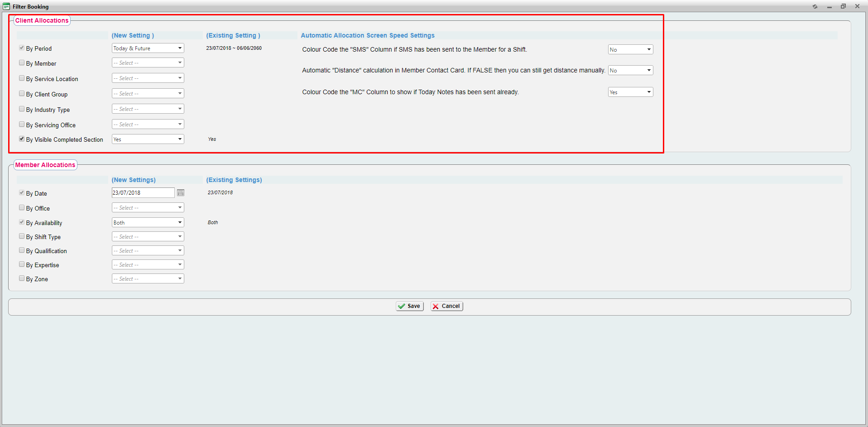This screenshot has height=427, width=868.
Task: Expand the By Office dropdown
Action: click(x=148, y=207)
